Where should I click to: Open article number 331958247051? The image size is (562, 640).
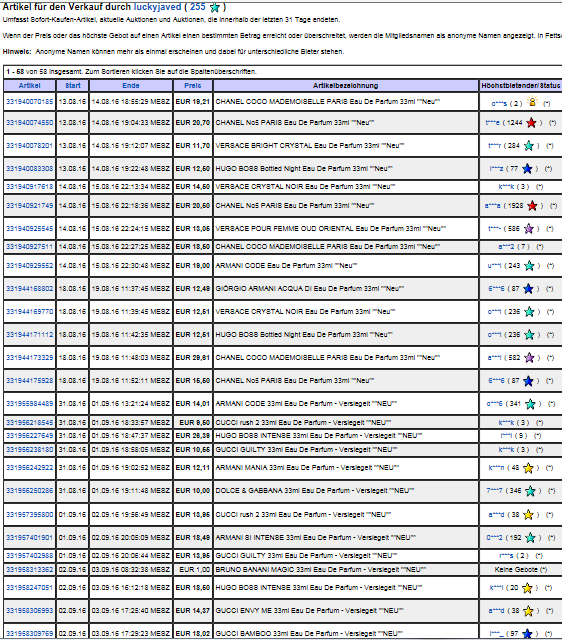click(29, 588)
